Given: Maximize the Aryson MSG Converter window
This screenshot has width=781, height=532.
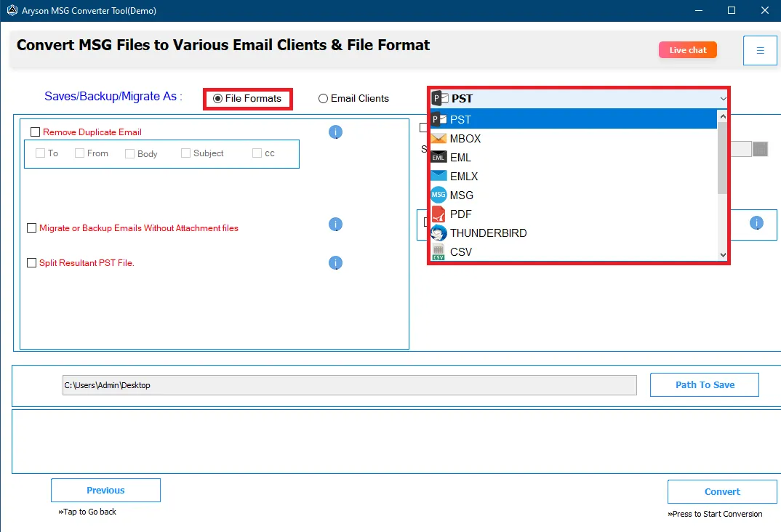Looking at the screenshot, I should point(732,10).
